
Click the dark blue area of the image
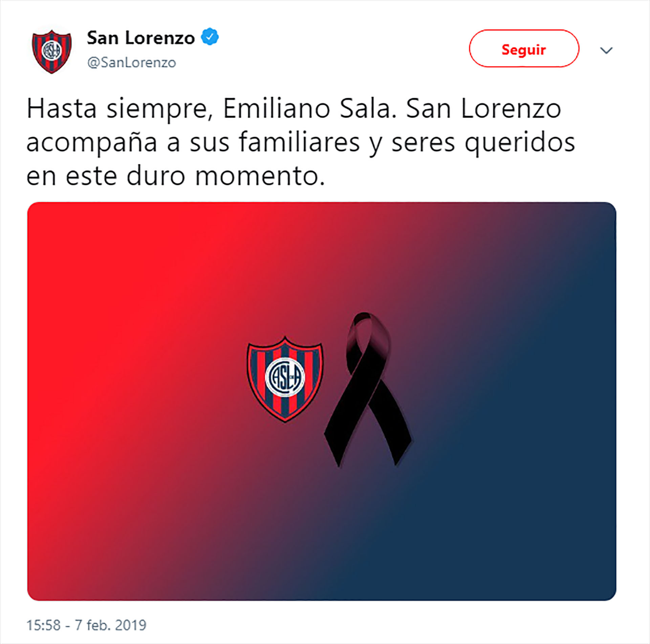click(542, 474)
